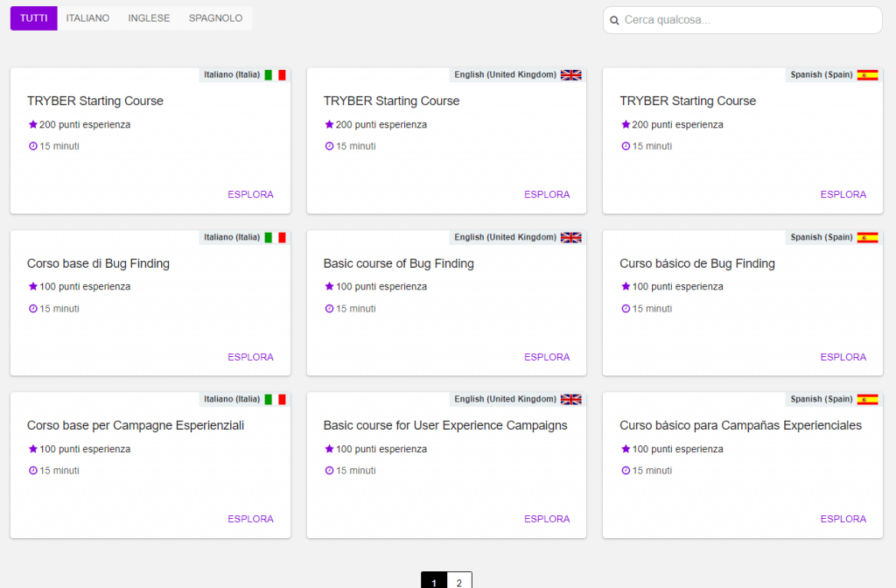
Task: Switch to the ITALIANO filter tab
Action: (87, 18)
